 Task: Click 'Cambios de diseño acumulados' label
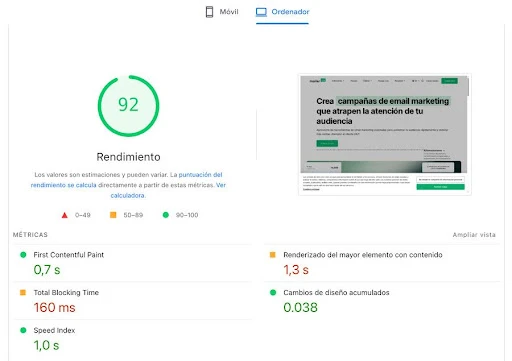[336, 292]
